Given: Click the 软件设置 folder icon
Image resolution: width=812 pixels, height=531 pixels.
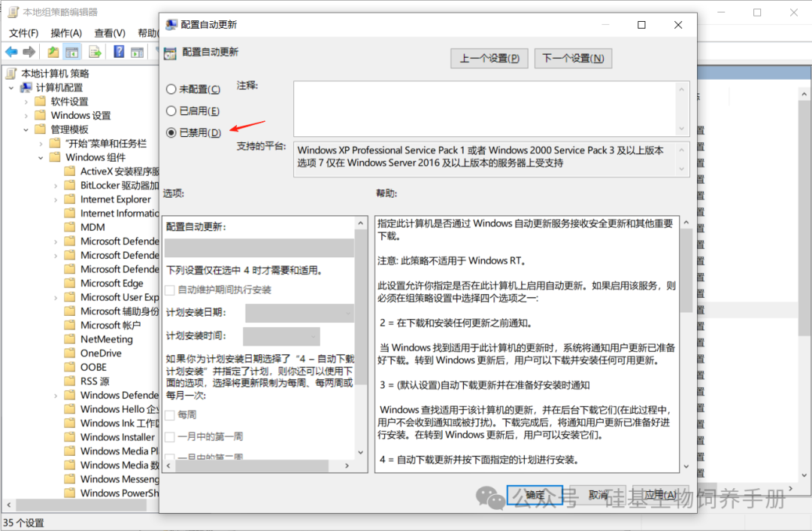Looking at the screenshot, I should click(40, 102).
